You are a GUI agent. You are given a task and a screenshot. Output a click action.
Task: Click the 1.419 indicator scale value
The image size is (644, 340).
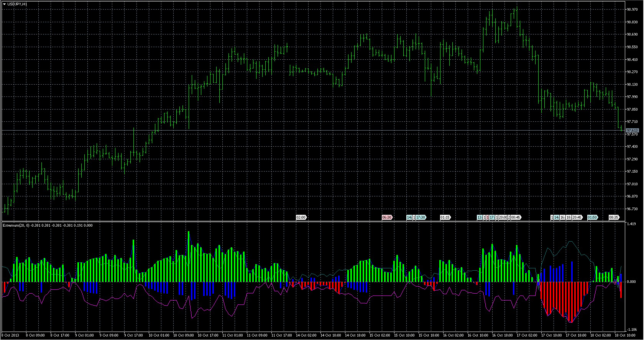pyautogui.click(x=631, y=224)
